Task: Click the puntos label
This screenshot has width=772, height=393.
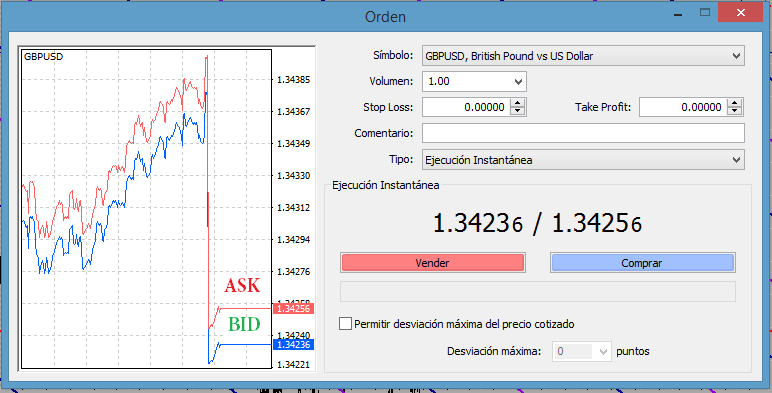Action: click(x=633, y=352)
